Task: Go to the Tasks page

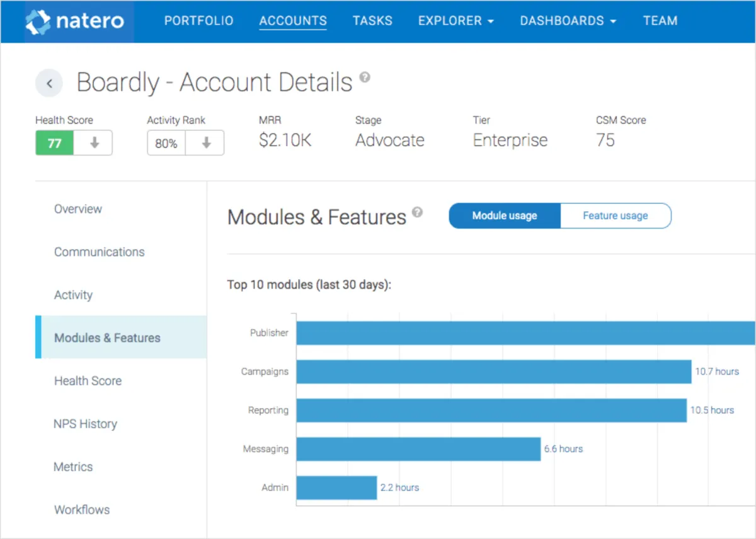Action: pyautogui.click(x=372, y=21)
